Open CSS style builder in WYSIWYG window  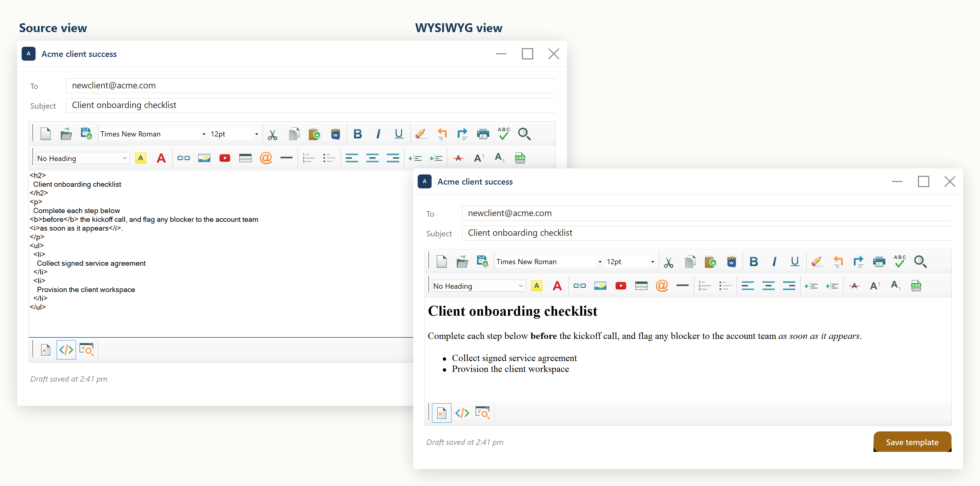(916, 285)
